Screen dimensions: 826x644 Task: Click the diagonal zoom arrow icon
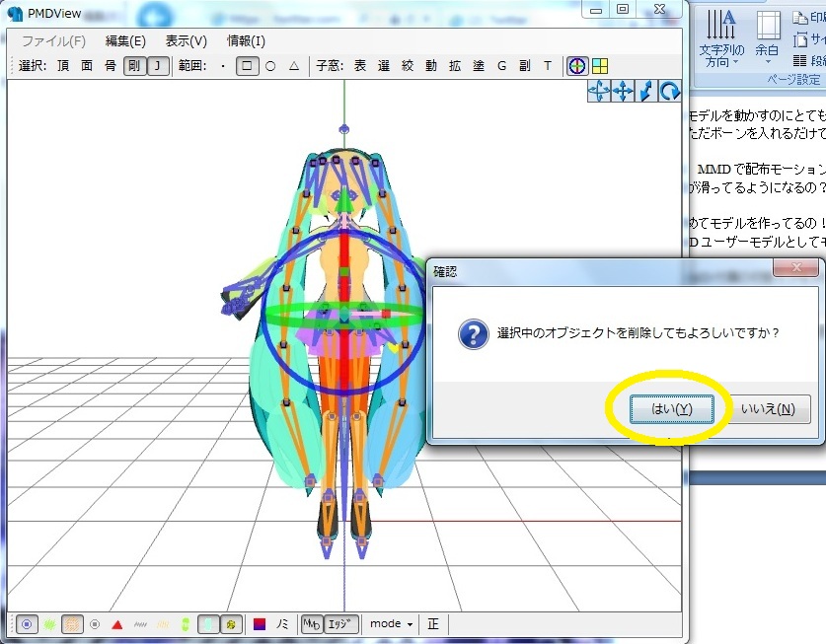(646, 92)
